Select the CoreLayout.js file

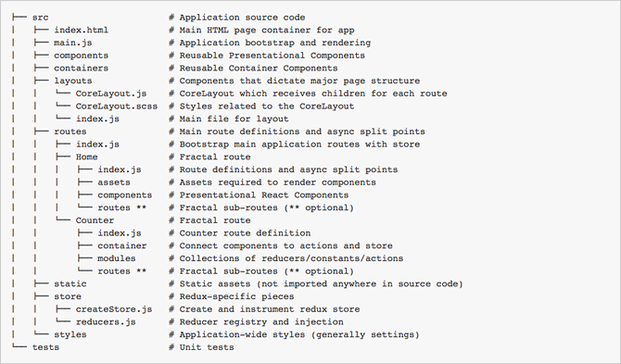(x=111, y=94)
